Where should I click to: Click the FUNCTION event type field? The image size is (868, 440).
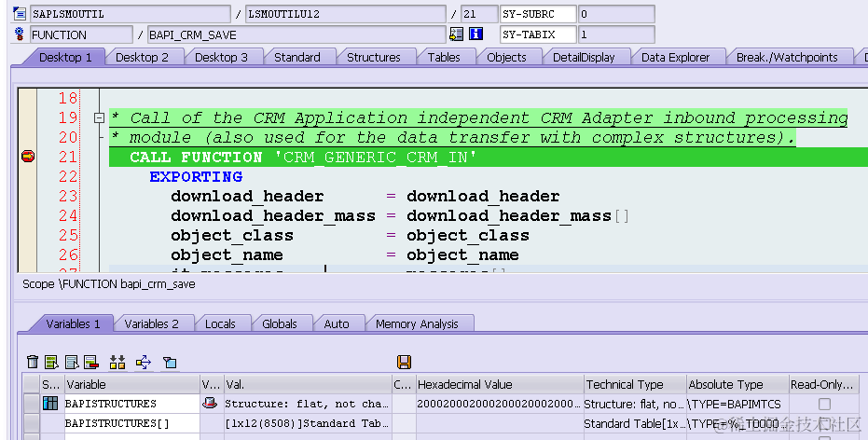[81, 34]
